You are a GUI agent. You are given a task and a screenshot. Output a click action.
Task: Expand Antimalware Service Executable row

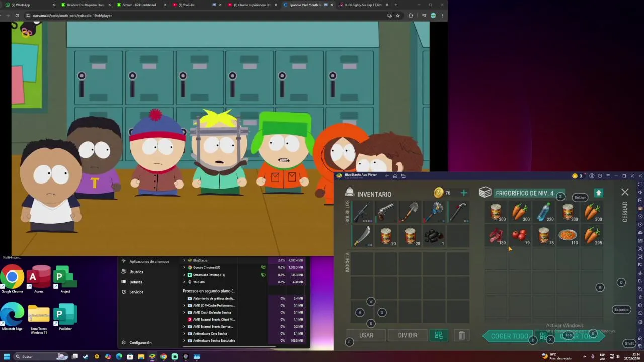click(184, 340)
